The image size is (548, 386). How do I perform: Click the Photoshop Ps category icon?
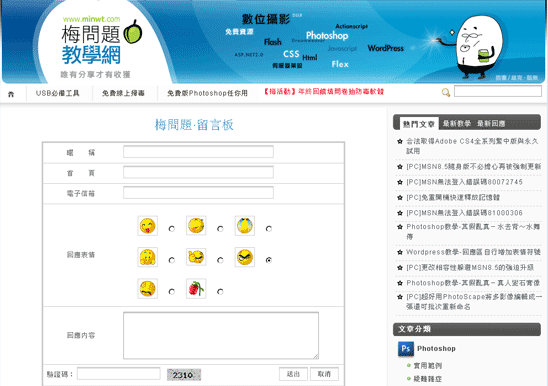tap(406, 349)
